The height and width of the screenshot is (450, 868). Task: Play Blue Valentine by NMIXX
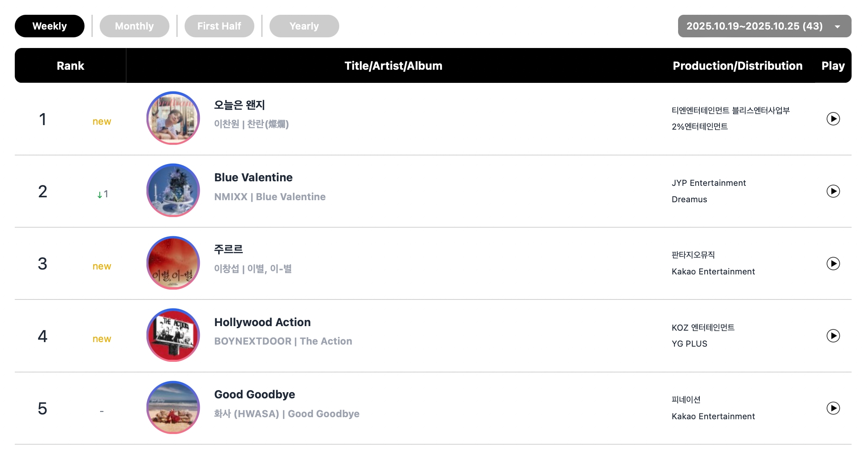coord(833,191)
